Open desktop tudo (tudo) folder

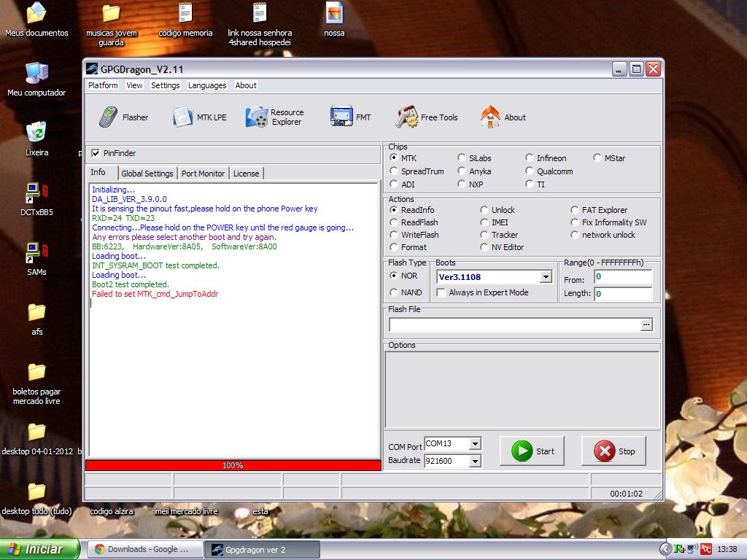[36, 499]
